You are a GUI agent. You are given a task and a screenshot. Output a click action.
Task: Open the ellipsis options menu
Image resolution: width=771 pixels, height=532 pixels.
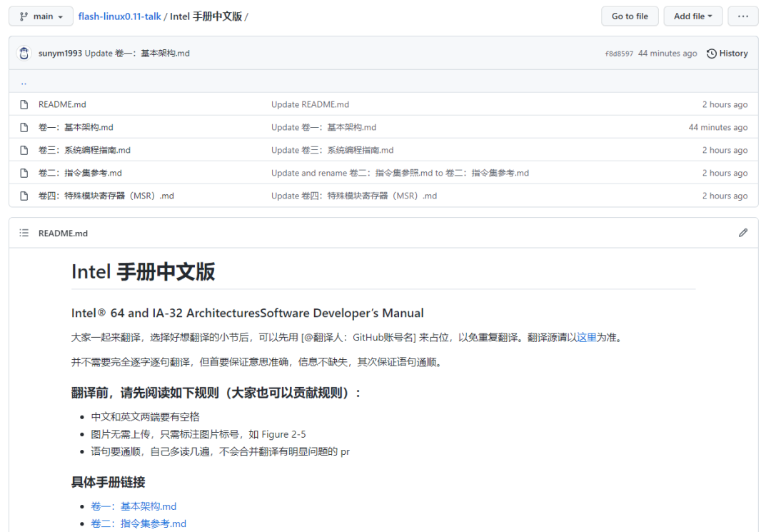742,16
